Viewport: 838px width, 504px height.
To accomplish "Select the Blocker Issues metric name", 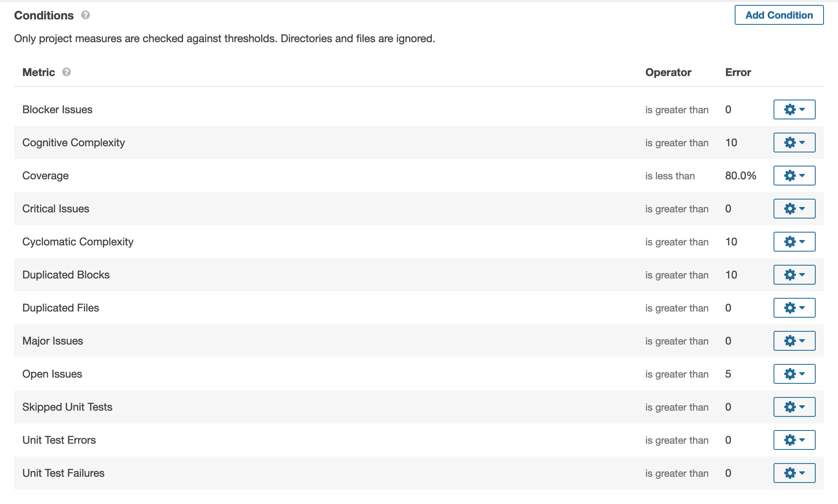I will tap(57, 109).
